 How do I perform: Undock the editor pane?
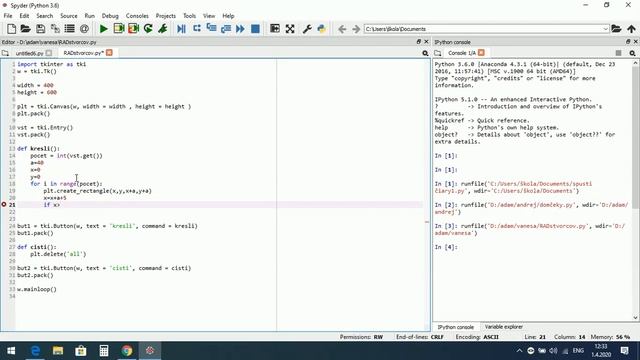pos(419,42)
